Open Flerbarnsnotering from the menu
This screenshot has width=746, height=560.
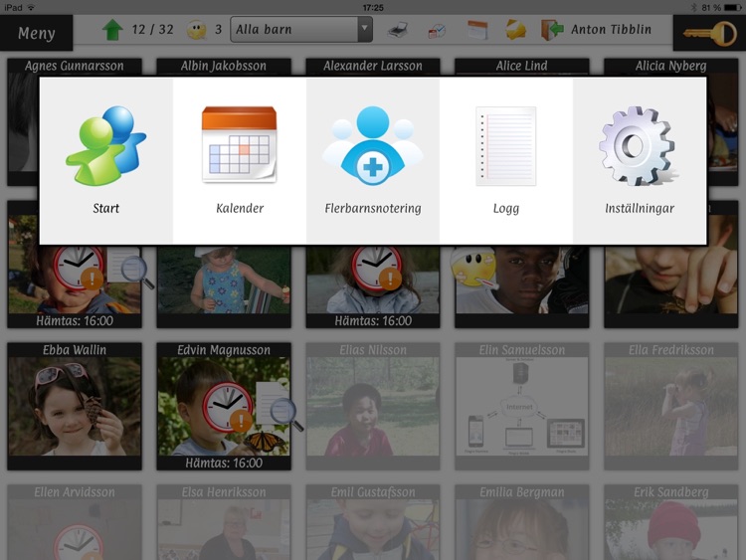[373, 161]
